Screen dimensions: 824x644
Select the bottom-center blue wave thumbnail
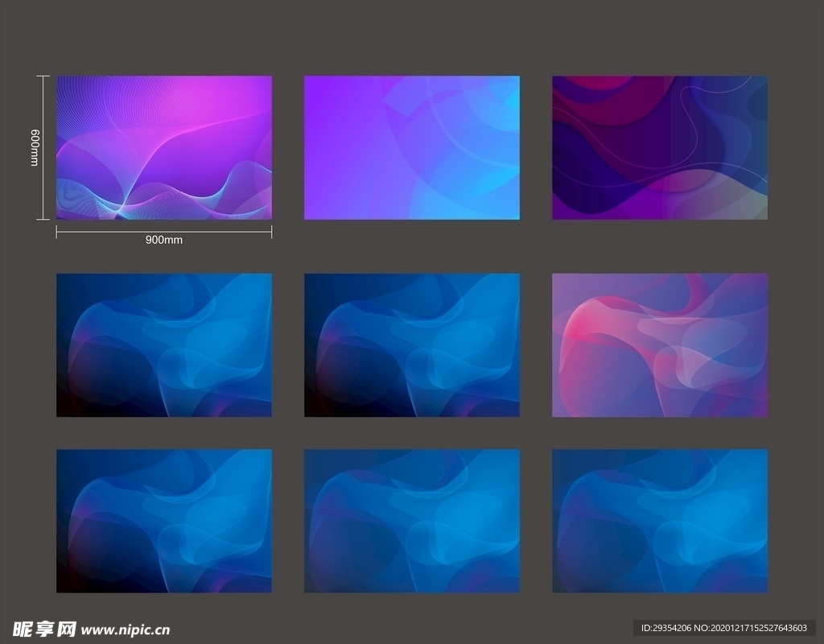[x=411, y=521]
